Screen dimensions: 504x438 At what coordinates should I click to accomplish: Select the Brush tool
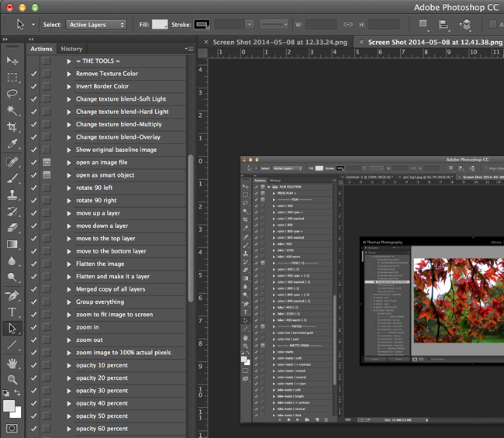[x=12, y=178]
